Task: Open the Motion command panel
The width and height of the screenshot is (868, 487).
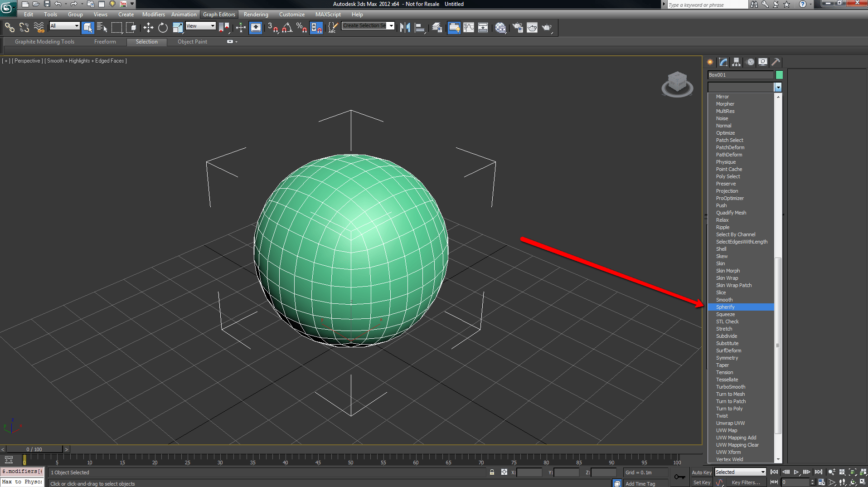Action: [x=750, y=62]
